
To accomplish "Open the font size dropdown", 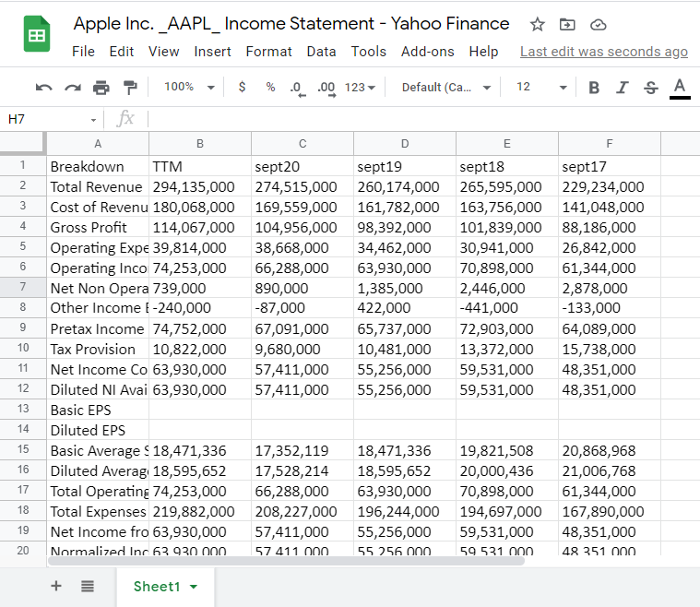I will click(541, 87).
